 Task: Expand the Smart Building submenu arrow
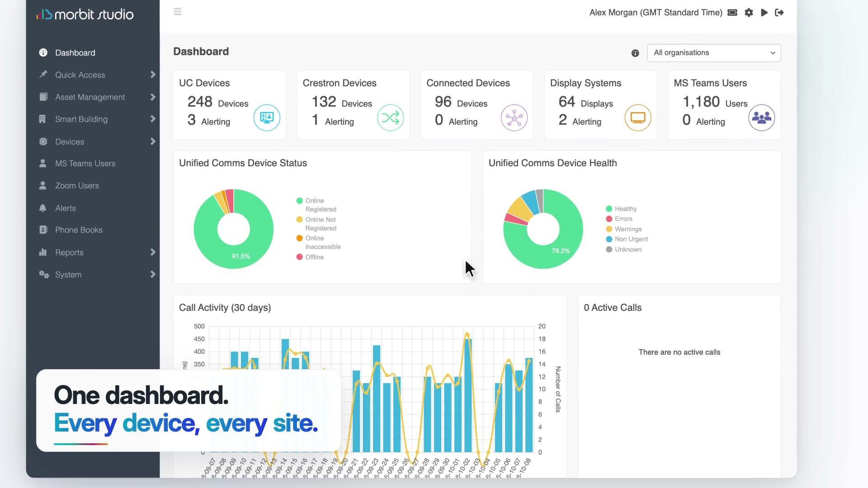[x=153, y=119]
